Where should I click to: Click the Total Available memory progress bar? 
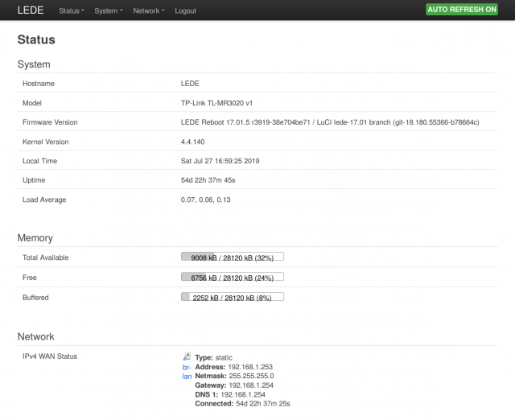coord(233,257)
